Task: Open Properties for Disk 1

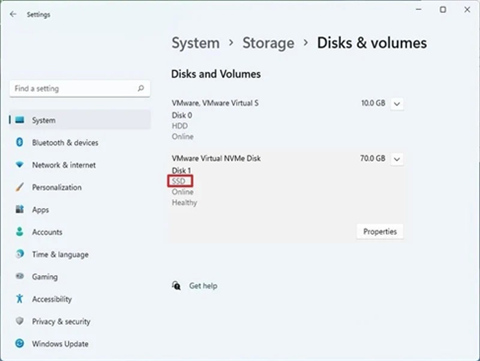Action: pyautogui.click(x=380, y=231)
